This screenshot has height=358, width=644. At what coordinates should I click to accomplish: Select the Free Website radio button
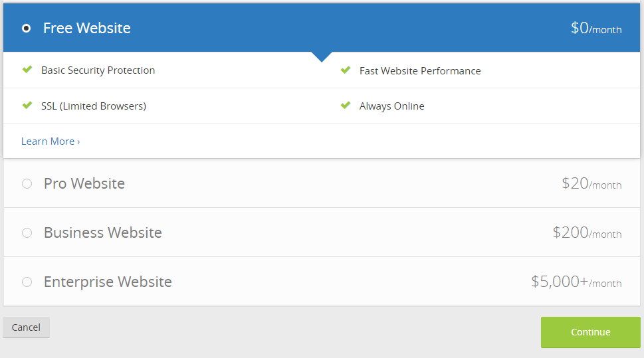(27, 29)
